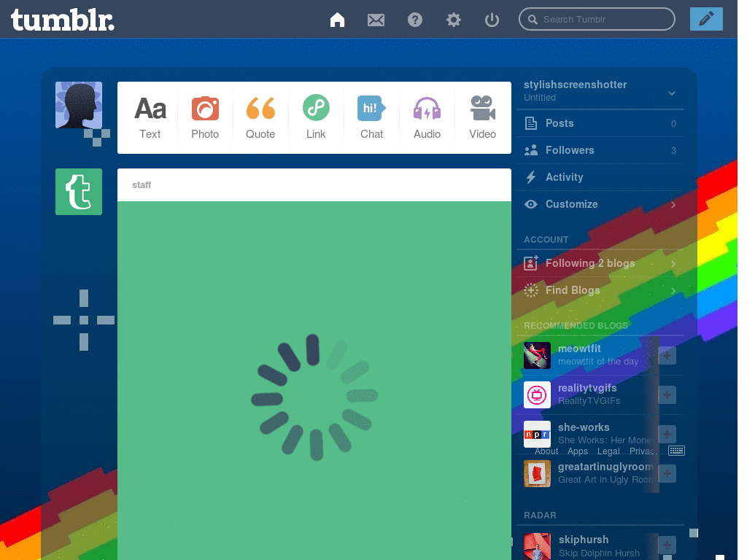Image resolution: width=747 pixels, height=560 pixels.
Task: Open the greatartinuglyrooms blog link
Action: coord(605,467)
